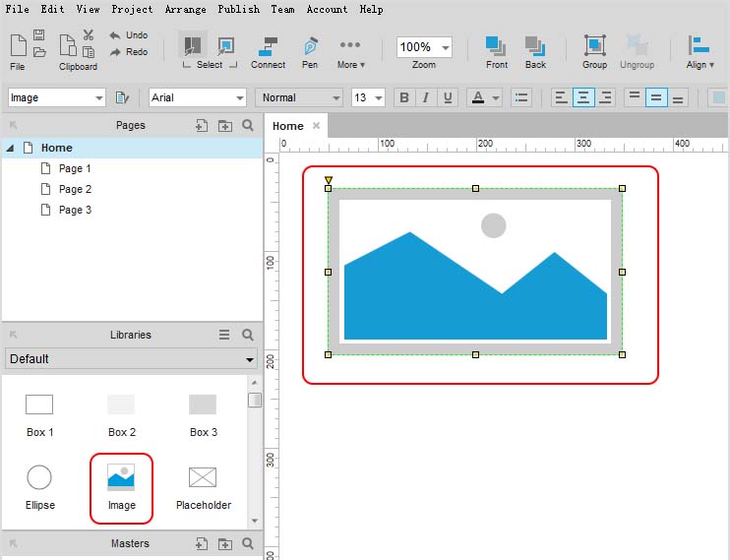
Task: Open the File menu
Action: click(x=18, y=9)
